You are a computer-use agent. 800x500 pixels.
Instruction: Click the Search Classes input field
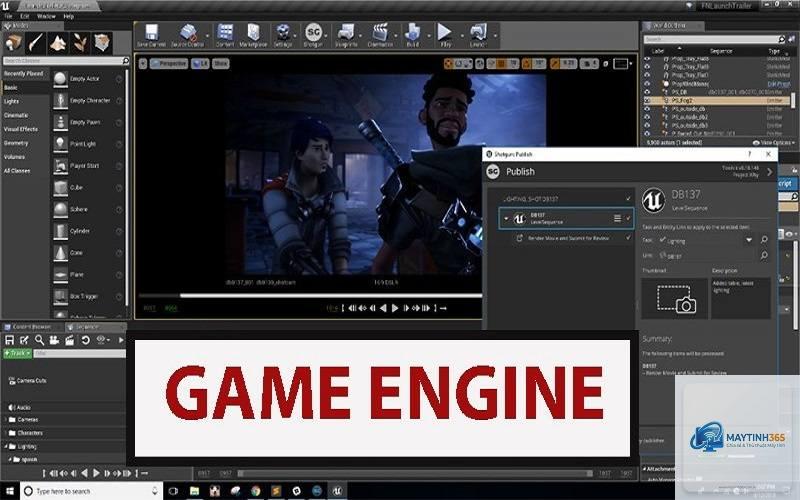tap(66, 61)
